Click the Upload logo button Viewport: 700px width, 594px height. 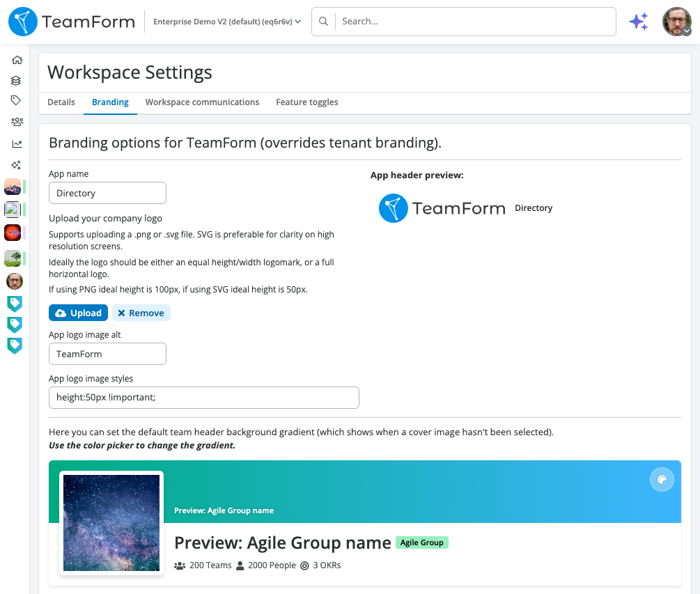(78, 313)
